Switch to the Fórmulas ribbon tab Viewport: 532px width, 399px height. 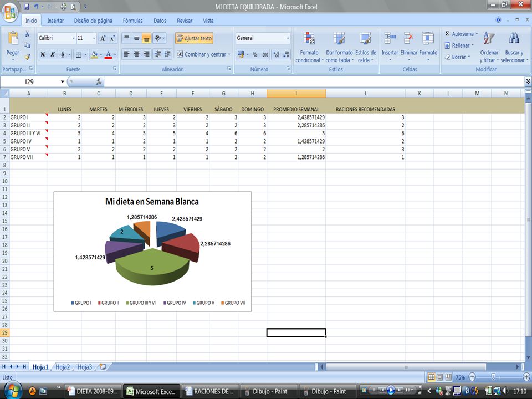coord(132,21)
